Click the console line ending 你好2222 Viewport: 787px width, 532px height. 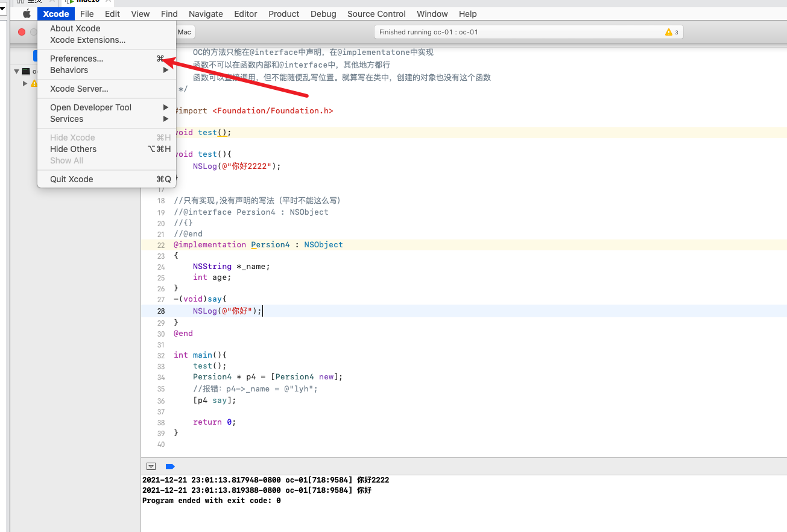265,480
